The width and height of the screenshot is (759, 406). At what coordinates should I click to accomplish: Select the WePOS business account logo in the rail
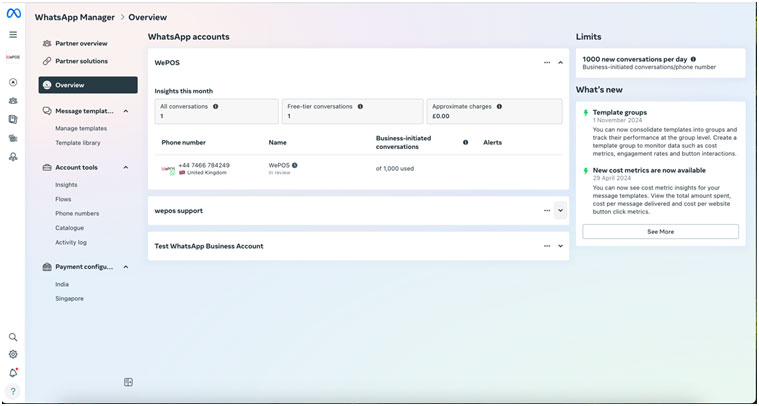tap(13, 57)
